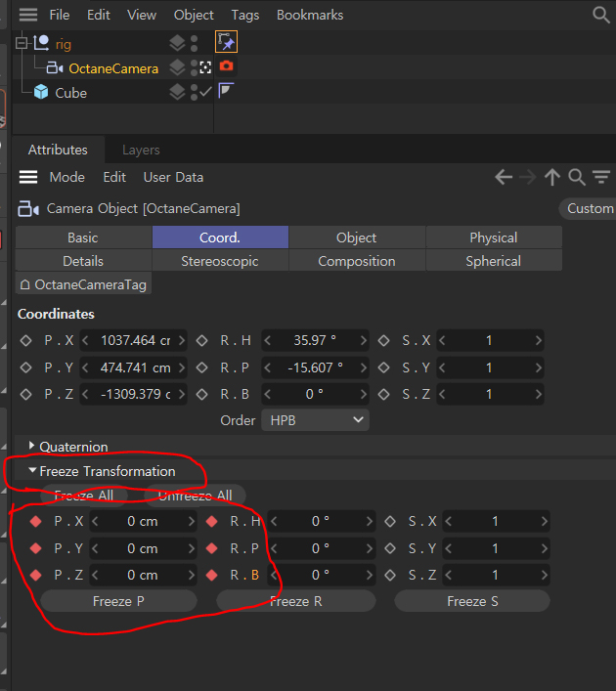Collapse the Freeze Transformation section
Image resolution: width=616 pixels, height=691 pixels.
pyautogui.click(x=31, y=471)
